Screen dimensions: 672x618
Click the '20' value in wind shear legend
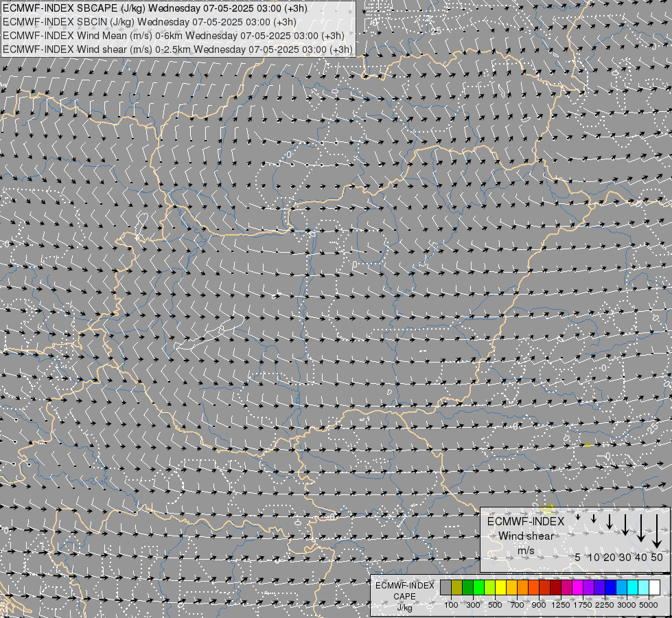[610, 558]
